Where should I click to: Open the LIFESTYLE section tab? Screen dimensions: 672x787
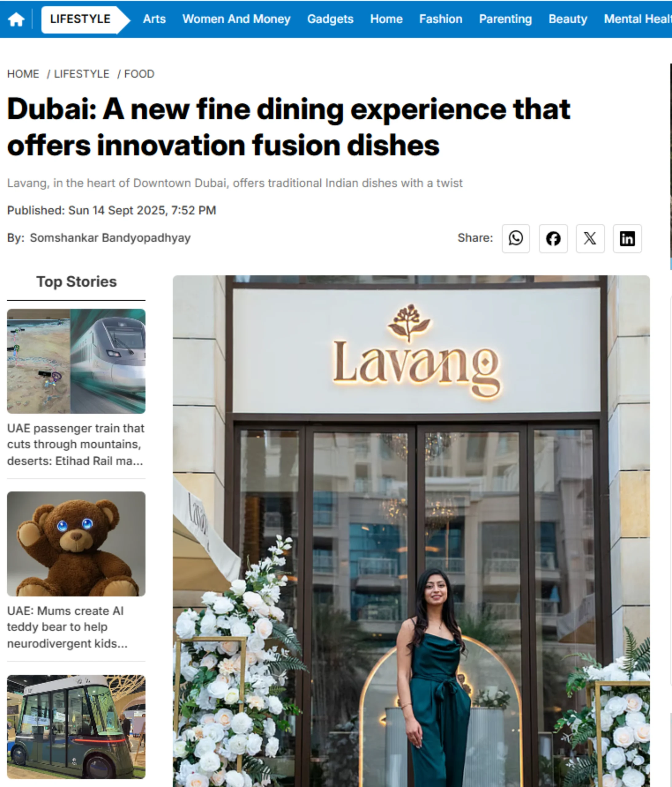[81, 19]
